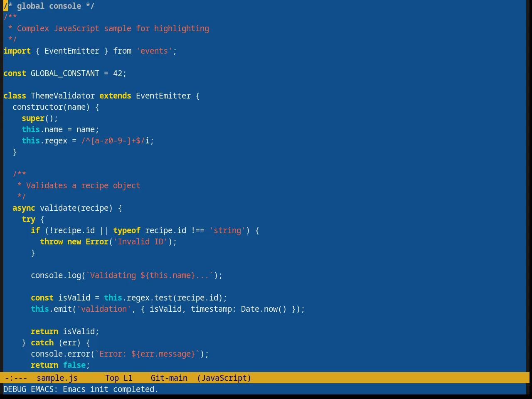Click 'new' keyword in throw line

click(x=74, y=241)
